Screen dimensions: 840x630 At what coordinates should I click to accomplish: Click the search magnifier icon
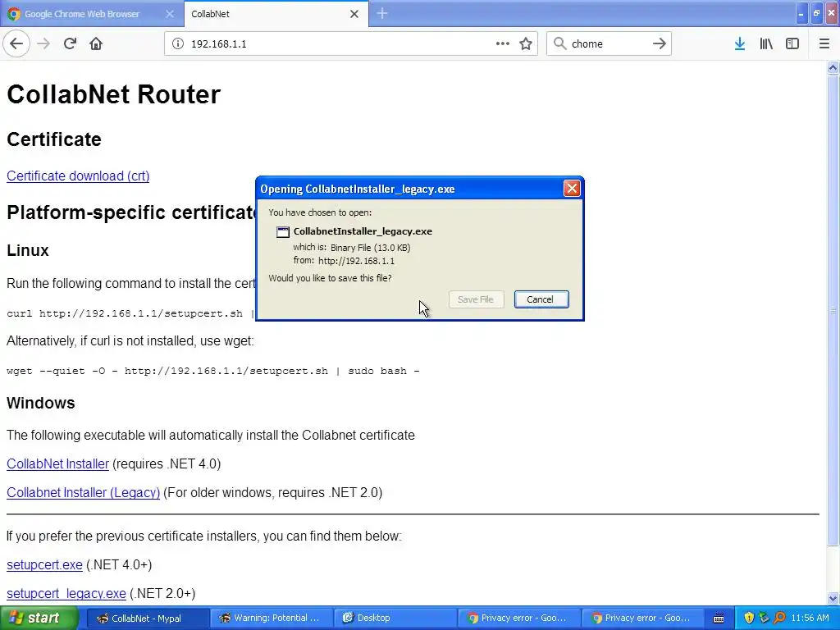tap(559, 43)
